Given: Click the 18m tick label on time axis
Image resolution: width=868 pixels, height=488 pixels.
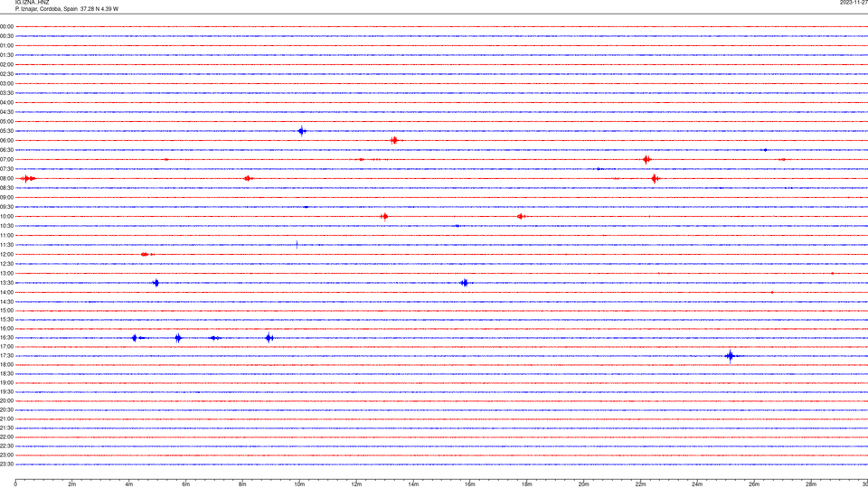Looking at the screenshot, I should pyautogui.click(x=527, y=484).
